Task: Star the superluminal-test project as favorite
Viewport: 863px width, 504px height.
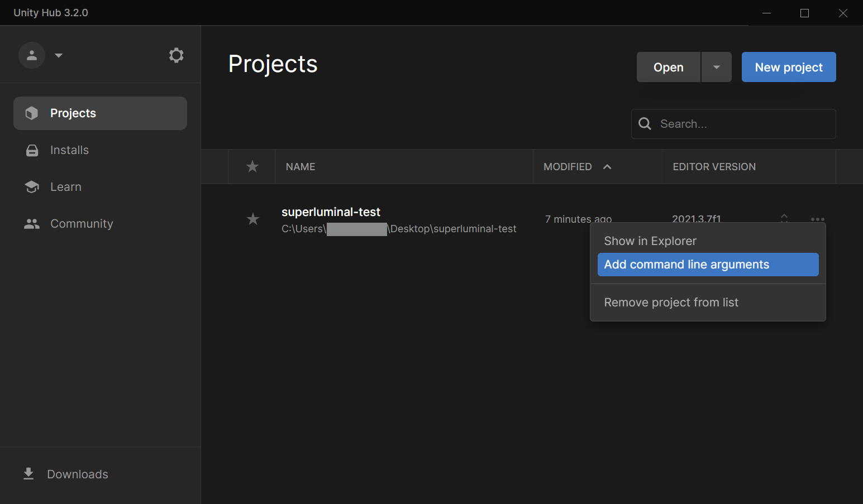Action: [x=253, y=219]
